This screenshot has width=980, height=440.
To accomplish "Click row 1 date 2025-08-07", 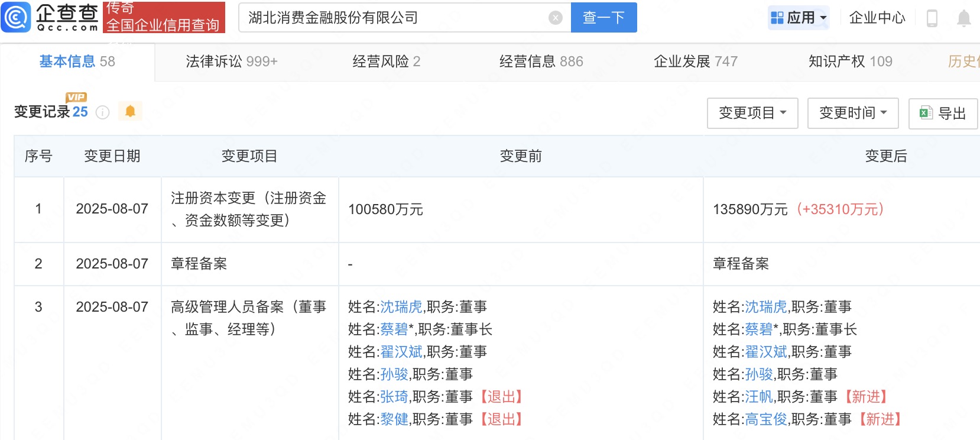I will tap(112, 209).
